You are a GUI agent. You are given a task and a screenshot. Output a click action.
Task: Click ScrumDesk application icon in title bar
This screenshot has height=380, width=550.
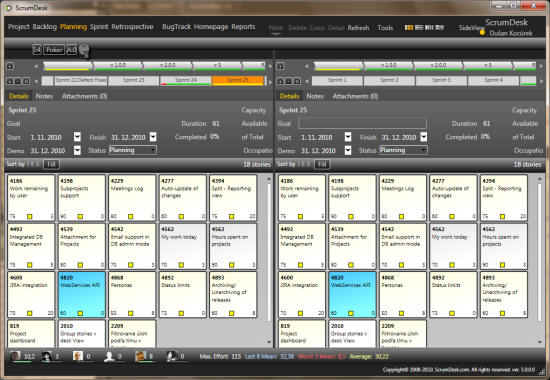(x=8, y=7)
